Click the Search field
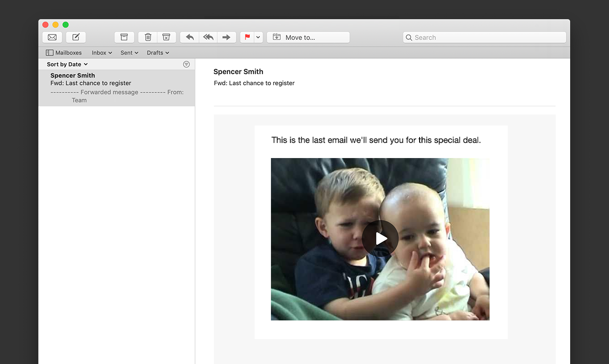Image resolution: width=609 pixels, height=364 pixels. click(x=484, y=37)
